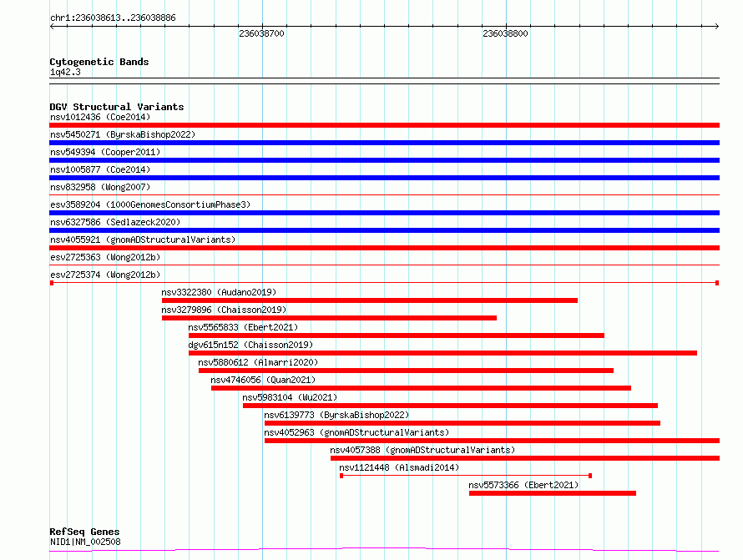Image resolution: width=743 pixels, height=560 pixels.
Task: Click the 236038700 ruler position label
Action: pos(261,33)
